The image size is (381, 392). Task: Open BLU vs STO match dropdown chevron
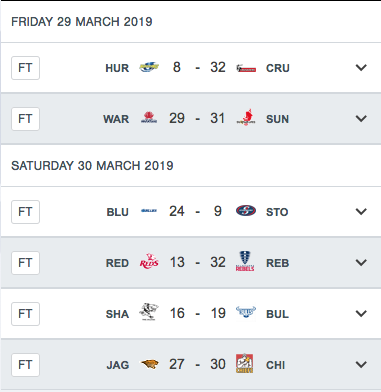[x=361, y=212]
